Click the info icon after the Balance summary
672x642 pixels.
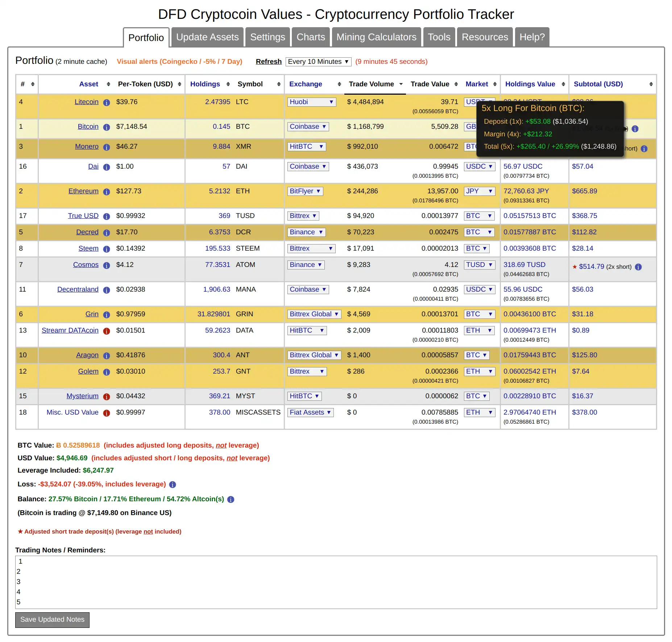click(231, 499)
